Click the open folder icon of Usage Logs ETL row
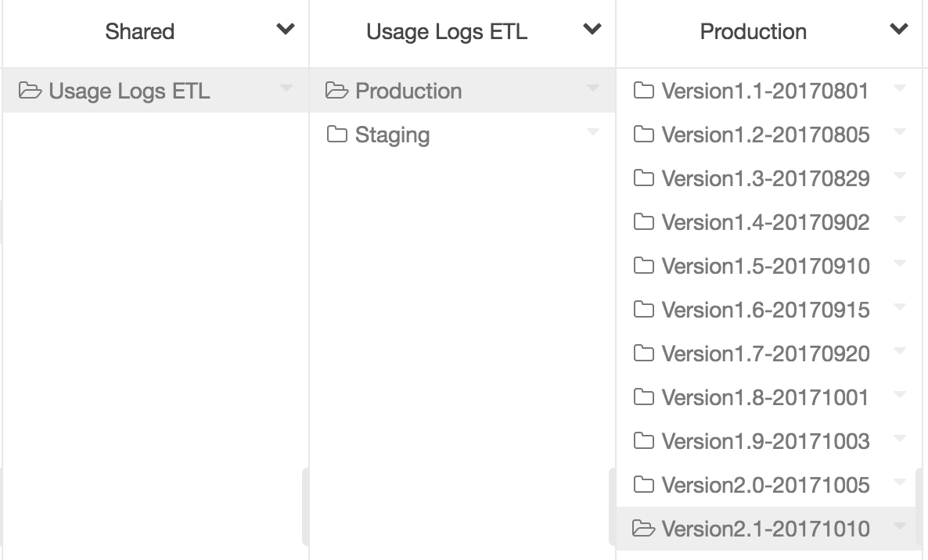Image resolution: width=928 pixels, height=560 pixels. (x=31, y=91)
